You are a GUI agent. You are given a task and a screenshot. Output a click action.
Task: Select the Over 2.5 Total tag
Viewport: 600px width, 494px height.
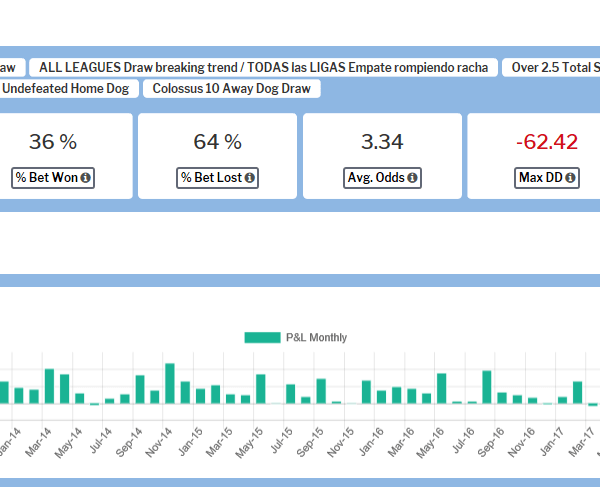pos(551,67)
